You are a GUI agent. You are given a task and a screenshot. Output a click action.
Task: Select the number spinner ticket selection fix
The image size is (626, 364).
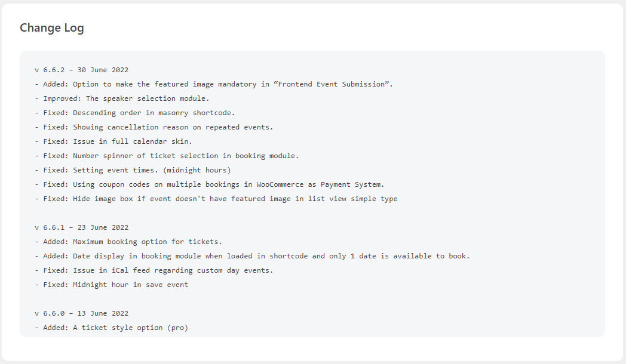pyautogui.click(x=167, y=156)
